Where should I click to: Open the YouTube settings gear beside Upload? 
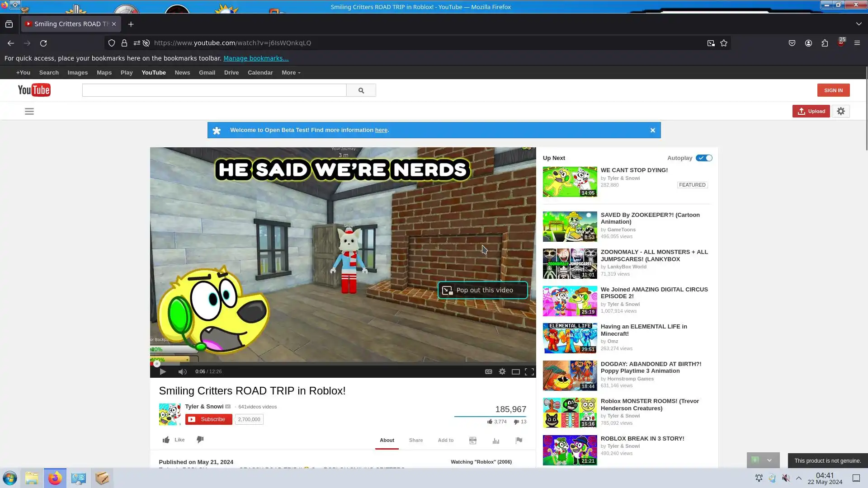click(840, 111)
